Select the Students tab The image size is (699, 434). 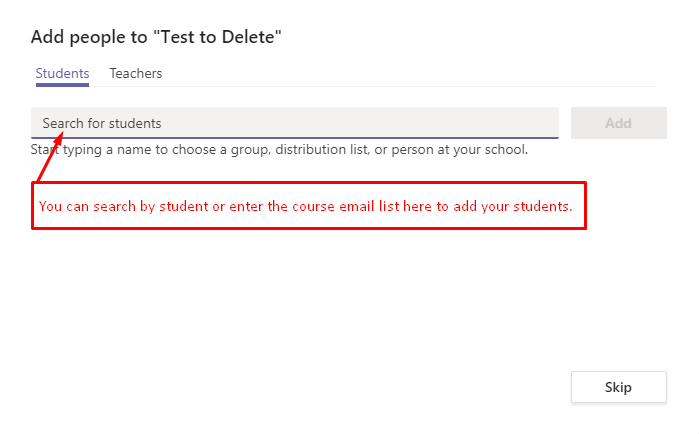coord(62,73)
